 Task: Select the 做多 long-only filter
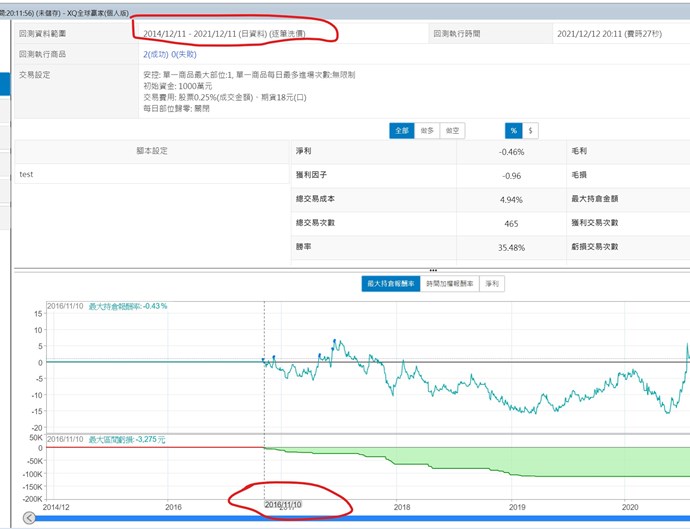427,130
